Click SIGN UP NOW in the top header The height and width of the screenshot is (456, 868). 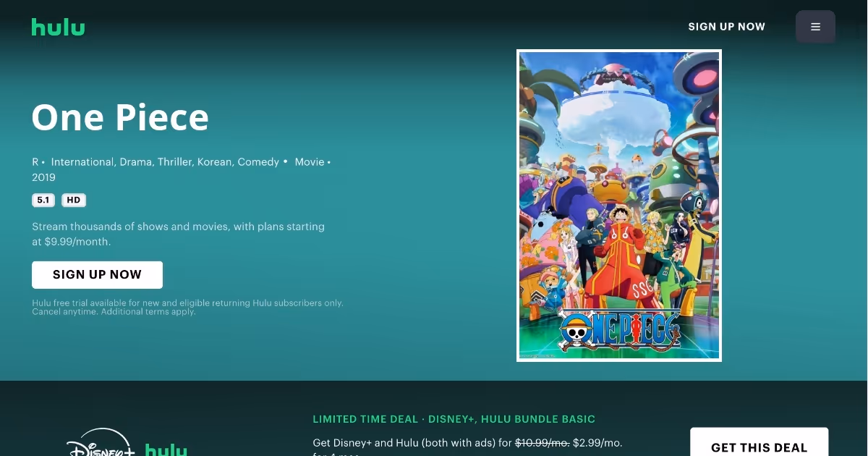tap(726, 27)
